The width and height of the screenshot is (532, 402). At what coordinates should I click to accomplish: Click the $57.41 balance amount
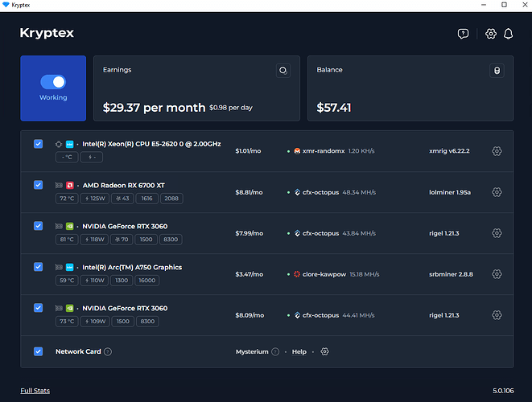coord(334,108)
